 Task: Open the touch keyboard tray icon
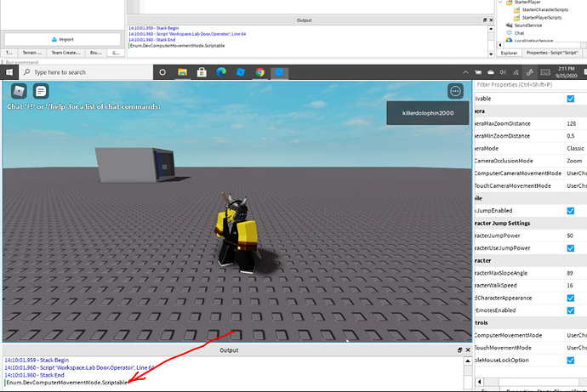(545, 72)
